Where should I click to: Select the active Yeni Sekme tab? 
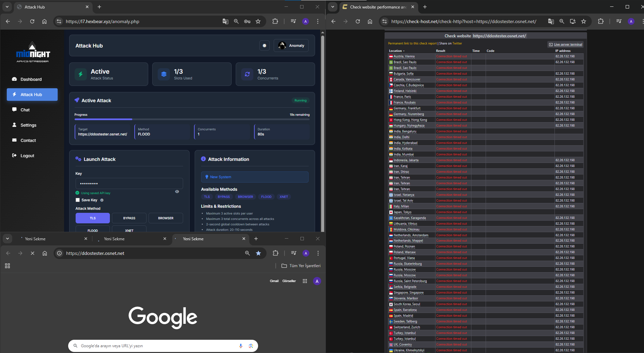pyautogui.click(x=210, y=239)
